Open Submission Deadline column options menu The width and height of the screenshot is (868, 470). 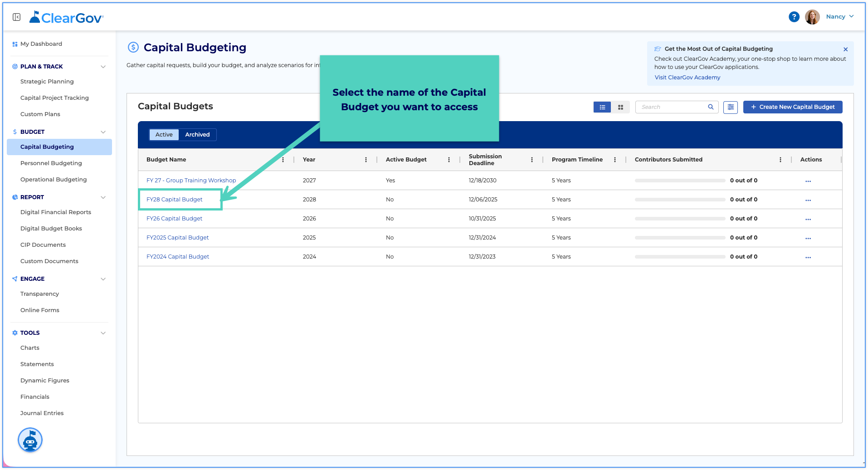point(532,160)
